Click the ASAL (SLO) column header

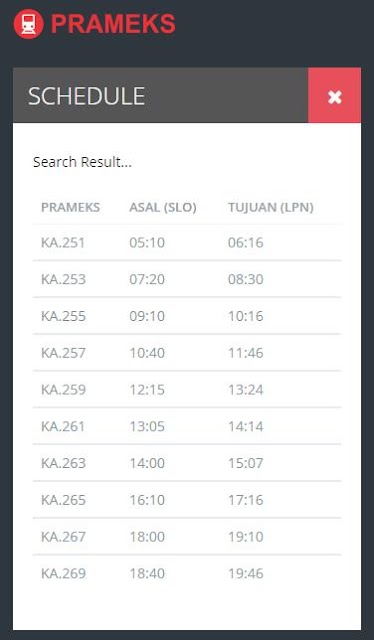(x=163, y=207)
